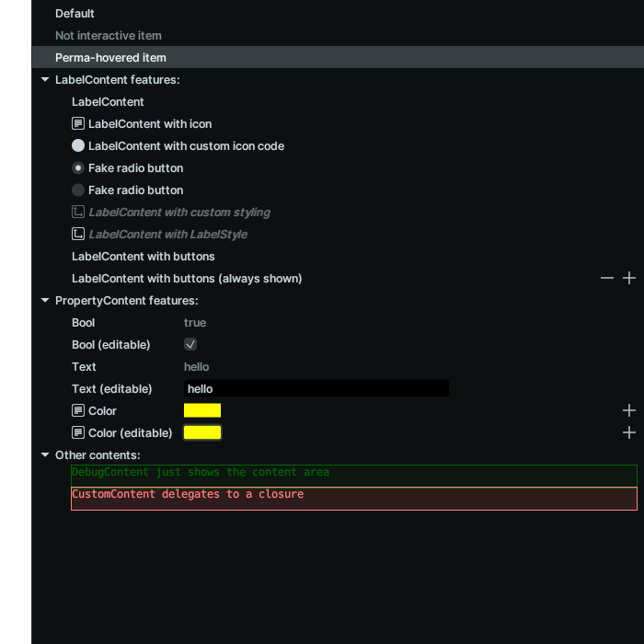Image resolution: width=644 pixels, height=644 pixels.
Task: Toggle the Bool (editable) checkbox
Action: [190, 345]
